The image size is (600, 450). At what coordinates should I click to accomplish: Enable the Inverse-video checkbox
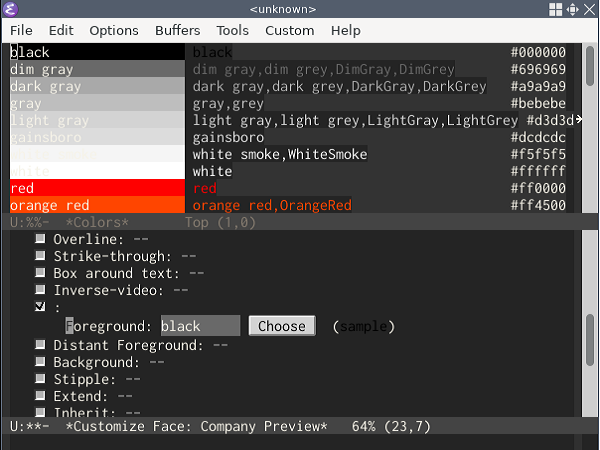point(40,291)
